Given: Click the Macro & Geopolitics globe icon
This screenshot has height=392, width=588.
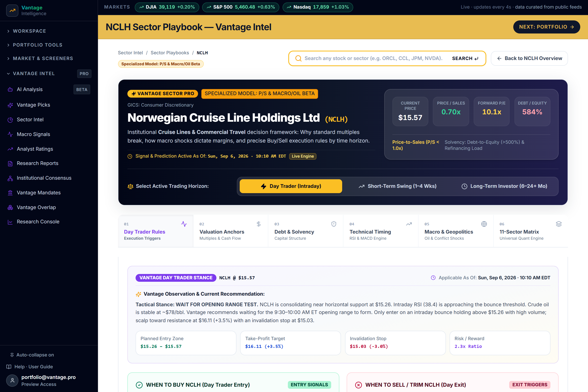Looking at the screenshot, I should 484,224.
